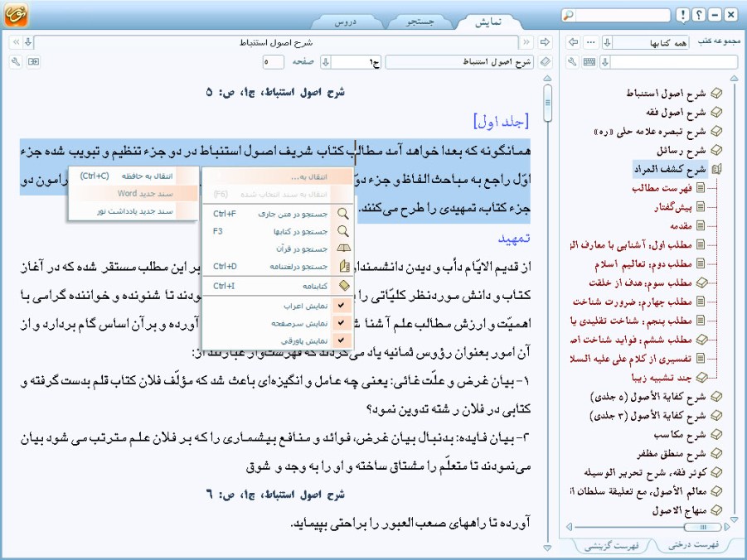Click the left arrow button in book list toolbar
Viewport: 747px width, 560px height.
(x=574, y=42)
